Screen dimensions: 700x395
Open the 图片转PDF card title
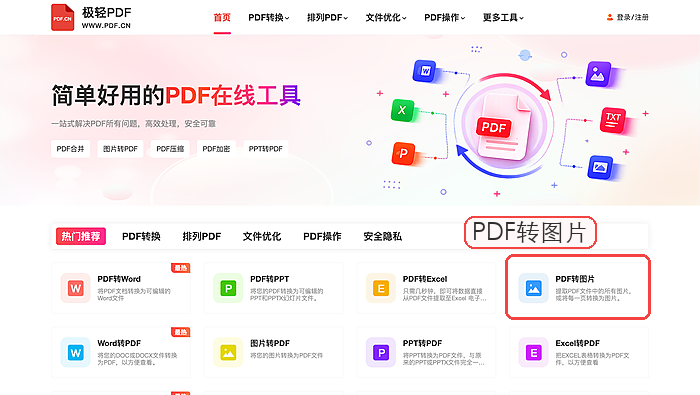[x=270, y=343]
